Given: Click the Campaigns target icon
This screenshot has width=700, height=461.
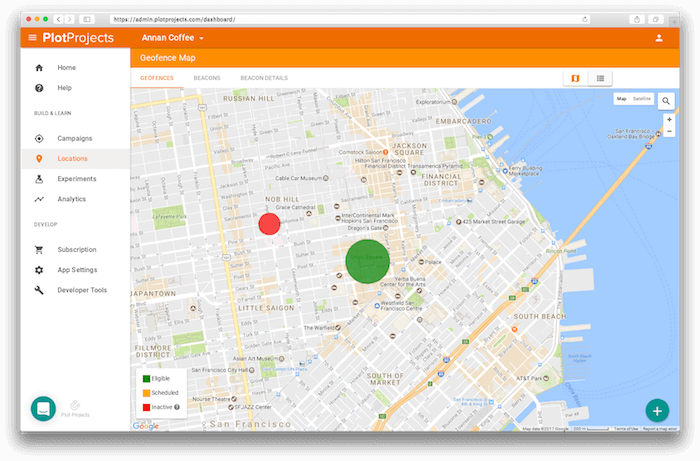Looking at the screenshot, I should (39, 138).
